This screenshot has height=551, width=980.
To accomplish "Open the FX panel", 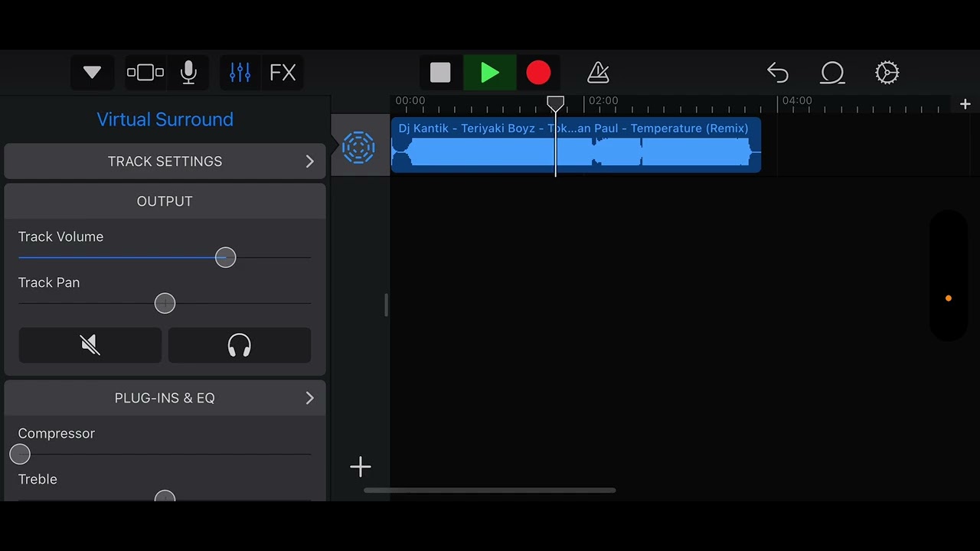I will click(x=283, y=73).
